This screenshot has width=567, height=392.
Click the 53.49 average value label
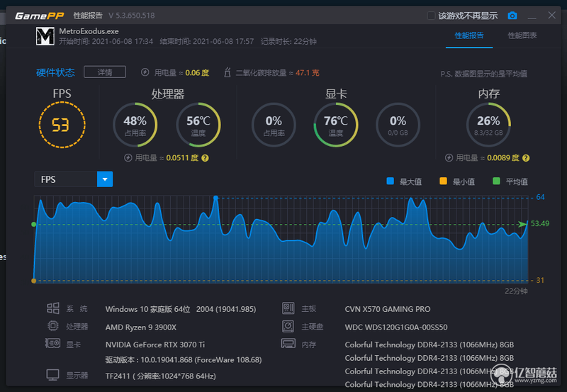(x=540, y=224)
